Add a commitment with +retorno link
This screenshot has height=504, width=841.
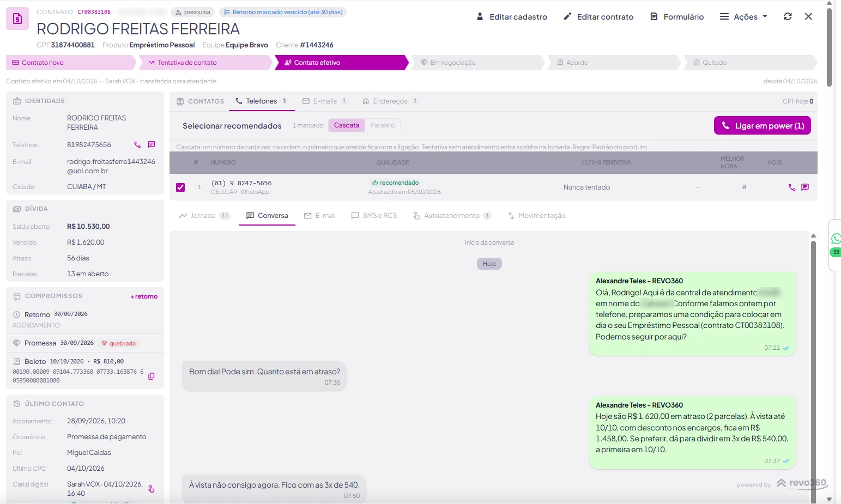(144, 296)
